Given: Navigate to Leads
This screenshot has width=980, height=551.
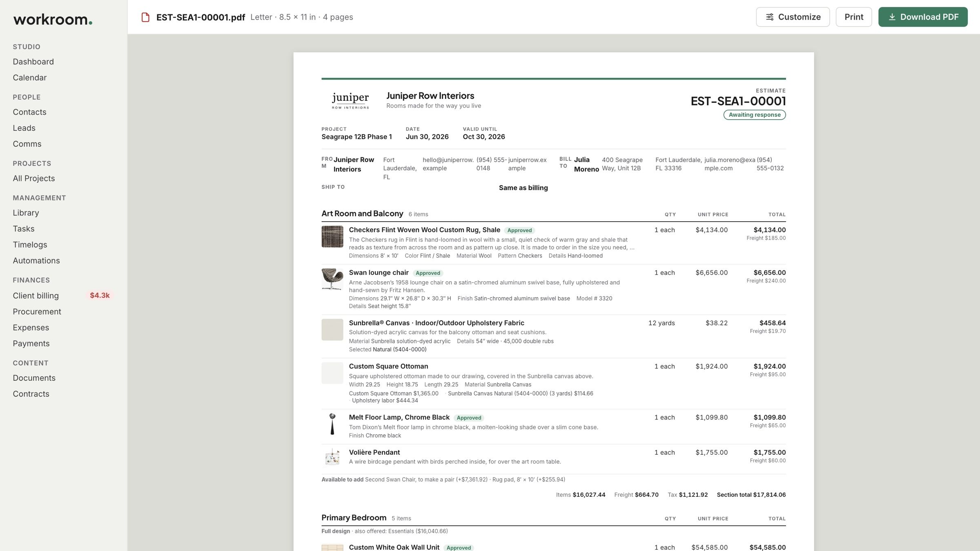Looking at the screenshot, I should [24, 128].
